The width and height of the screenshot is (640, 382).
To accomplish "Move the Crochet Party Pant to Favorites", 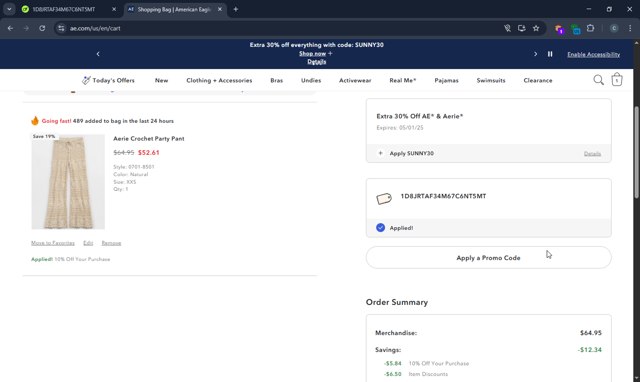I will point(53,243).
